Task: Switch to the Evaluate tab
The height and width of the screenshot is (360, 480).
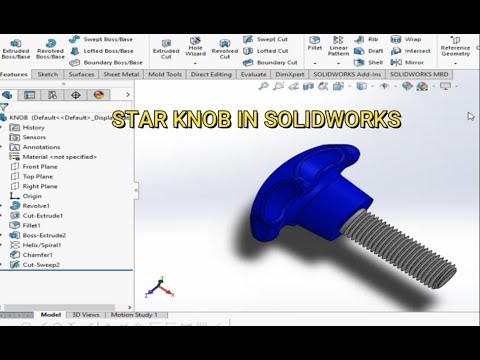Action: pos(253,74)
